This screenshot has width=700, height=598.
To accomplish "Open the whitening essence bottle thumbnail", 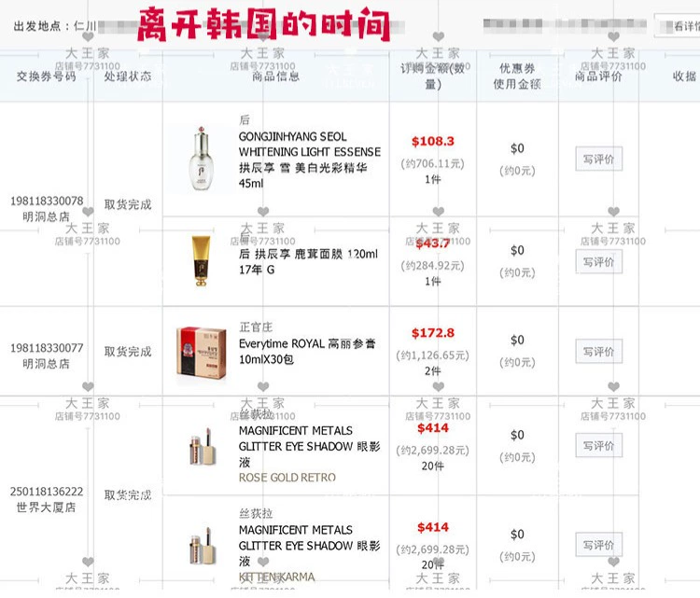I will [201, 159].
